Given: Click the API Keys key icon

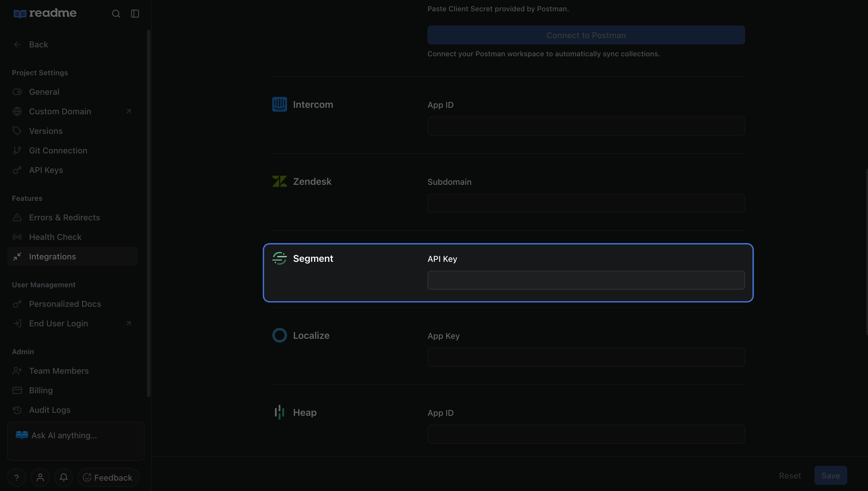Looking at the screenshot, I should click(x=17, y=170).
